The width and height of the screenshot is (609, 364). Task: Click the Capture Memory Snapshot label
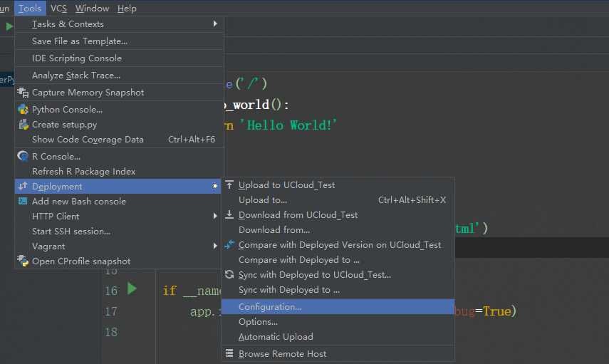[x=88, y=93]
